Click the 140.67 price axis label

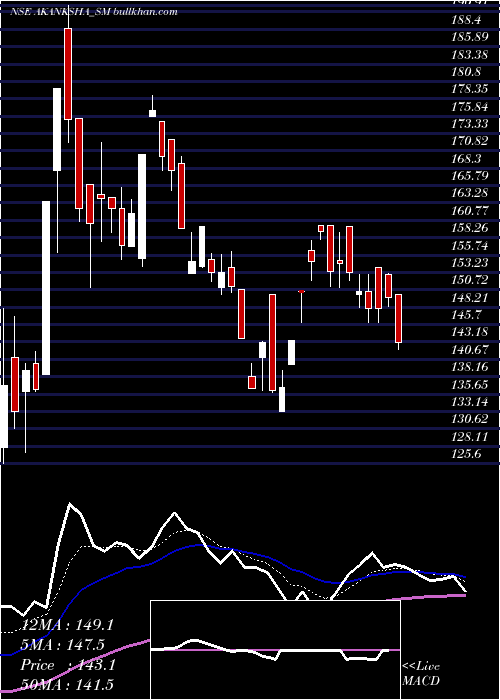point(469,351)
